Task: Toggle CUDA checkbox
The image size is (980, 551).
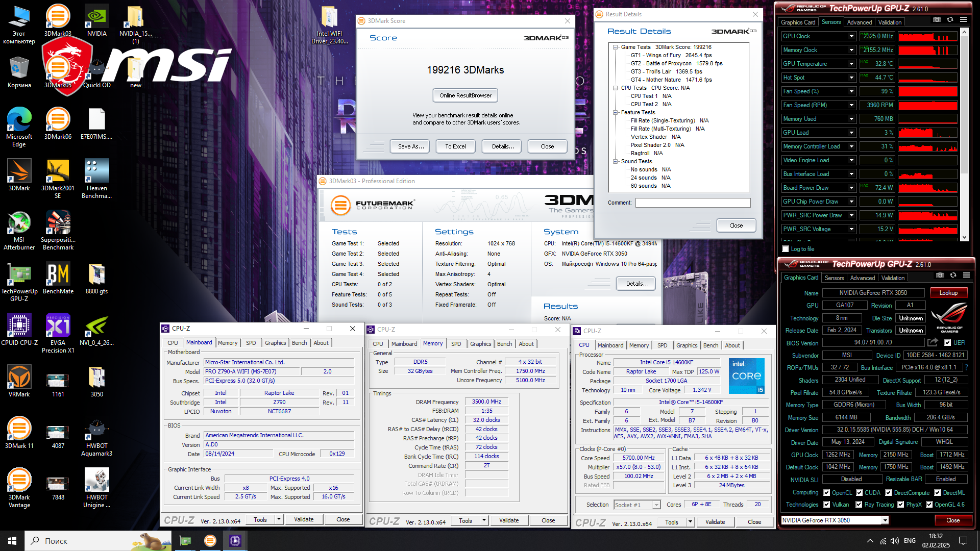Action: pos(860,493)
